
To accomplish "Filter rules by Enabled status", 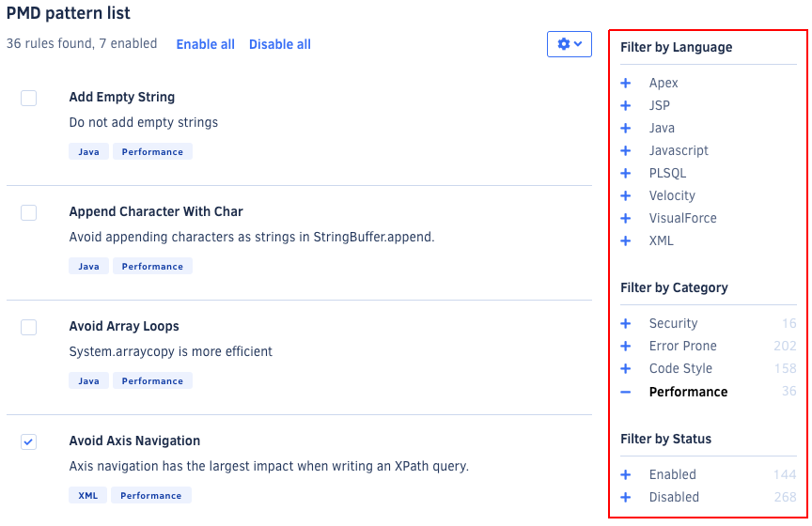I will coord(672,475).
